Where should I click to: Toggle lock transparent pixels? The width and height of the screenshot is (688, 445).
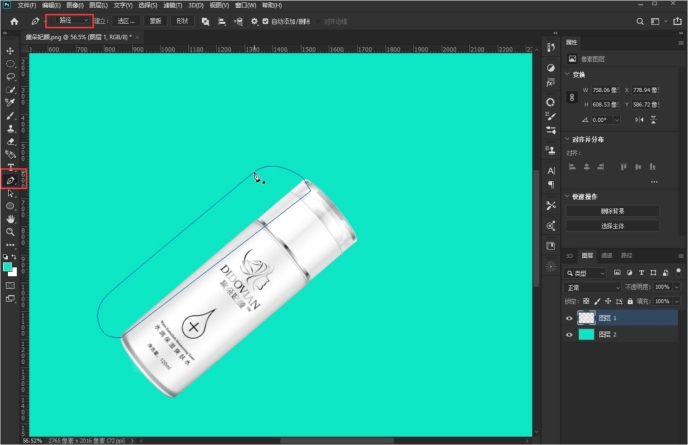click(586, 301)
